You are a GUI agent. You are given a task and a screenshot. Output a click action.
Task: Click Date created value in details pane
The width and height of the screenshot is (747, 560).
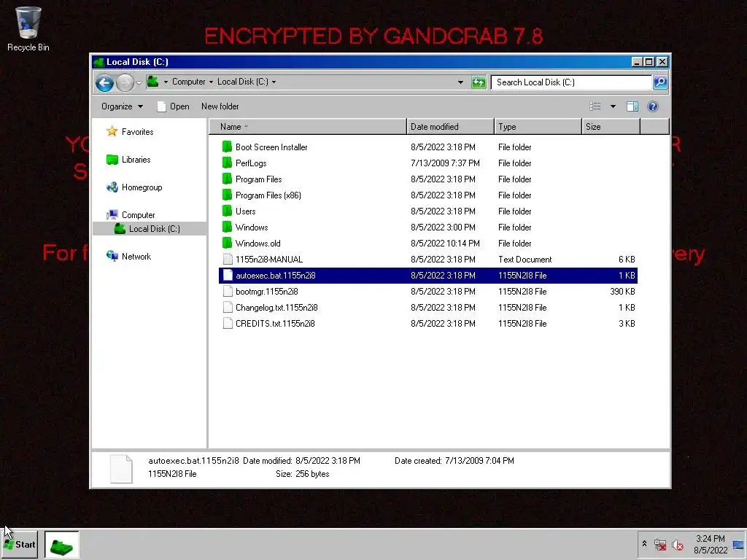click(x=479, y=461)
